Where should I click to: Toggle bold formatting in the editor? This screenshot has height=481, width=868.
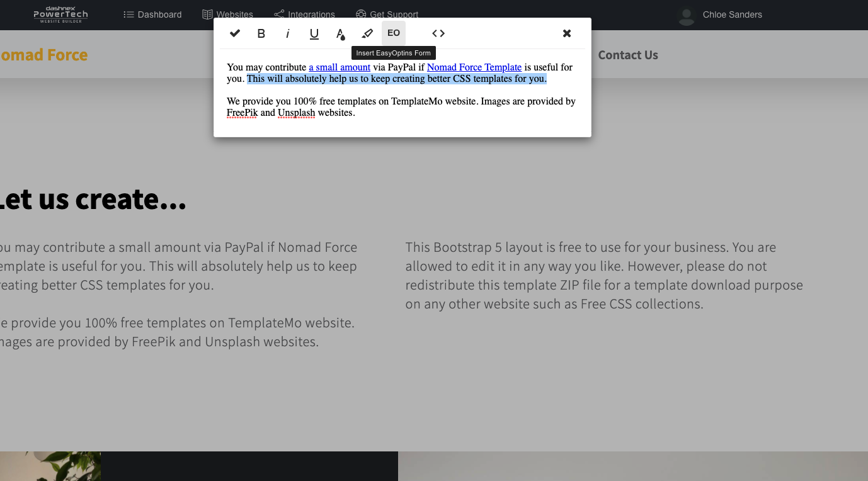coord(261,33)
